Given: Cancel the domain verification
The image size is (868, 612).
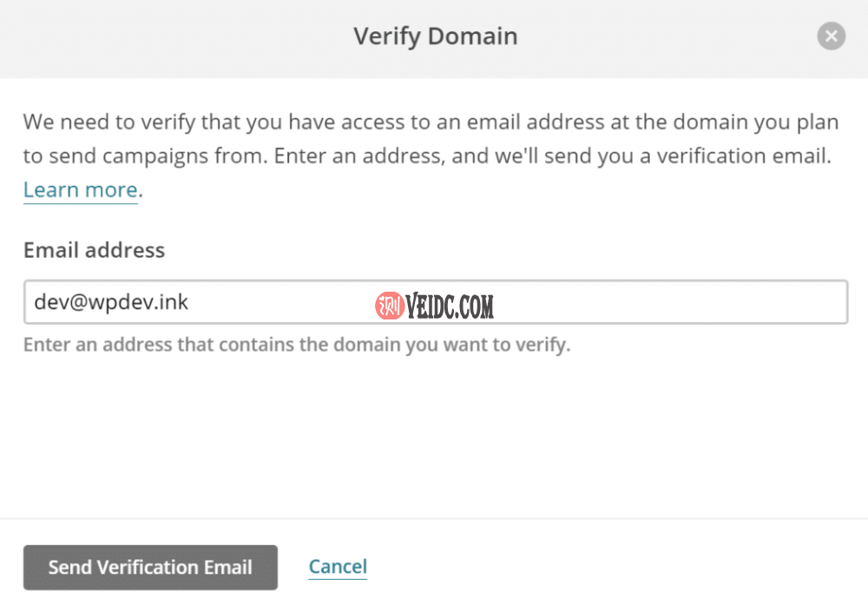Looking at the screenshot, I should [338, 568].
